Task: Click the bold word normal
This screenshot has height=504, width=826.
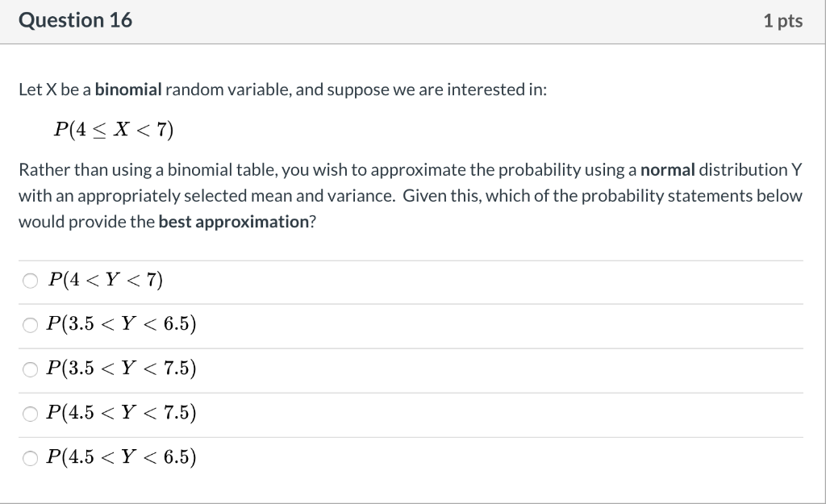Action: (667, 169)
